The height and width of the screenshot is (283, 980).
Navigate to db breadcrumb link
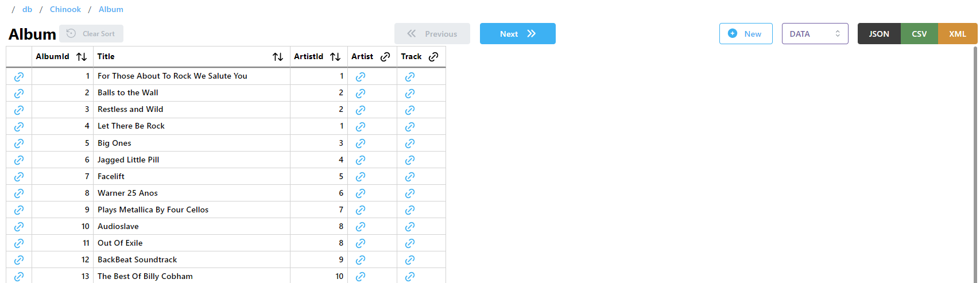(x=28, y=9)
